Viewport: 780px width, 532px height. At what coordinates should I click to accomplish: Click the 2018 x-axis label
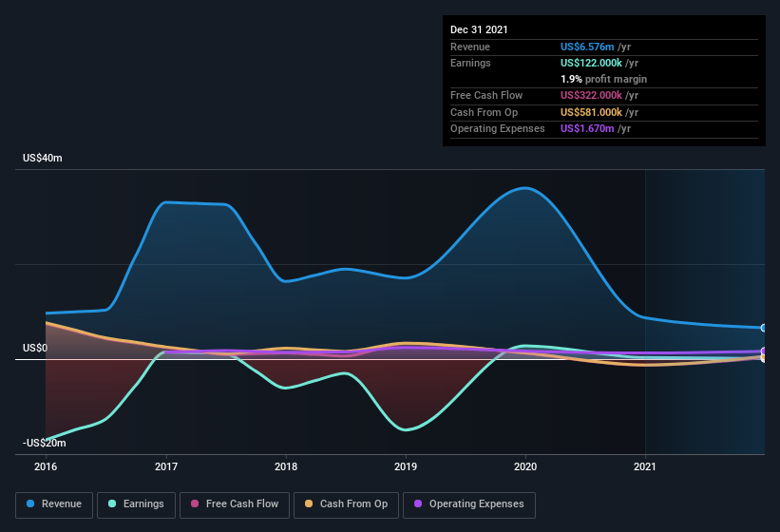point(286,466)
